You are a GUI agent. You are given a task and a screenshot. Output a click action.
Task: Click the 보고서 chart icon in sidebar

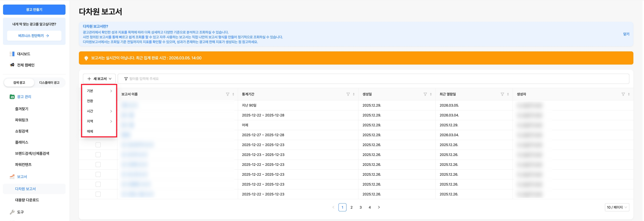coord(12,177)
